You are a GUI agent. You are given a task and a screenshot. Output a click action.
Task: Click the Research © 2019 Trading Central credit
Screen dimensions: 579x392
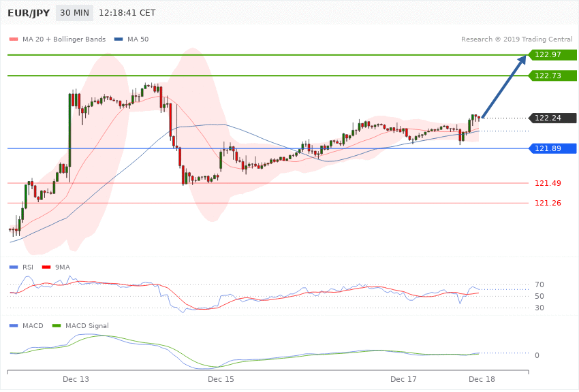516,39
